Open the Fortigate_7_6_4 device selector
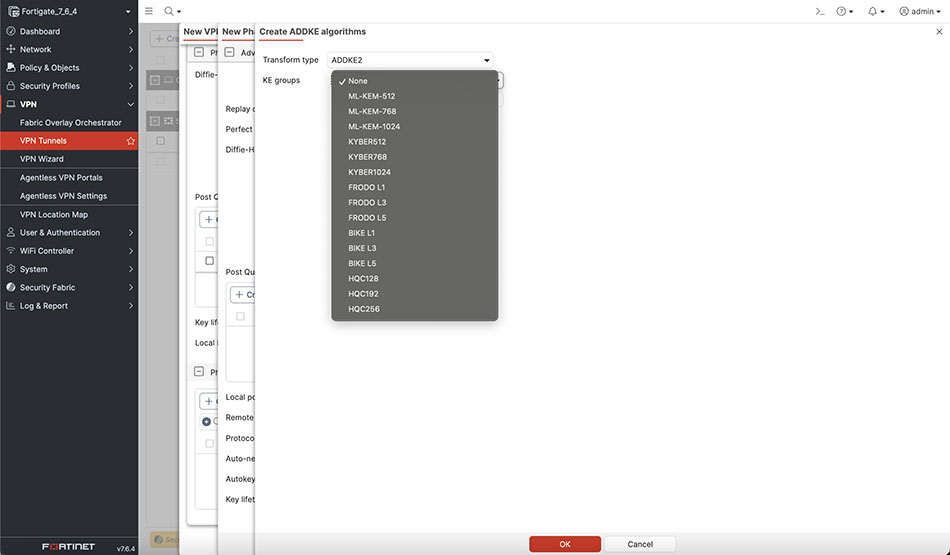The image size is (950, 555). pyautogui.click(x=69, y=12)
